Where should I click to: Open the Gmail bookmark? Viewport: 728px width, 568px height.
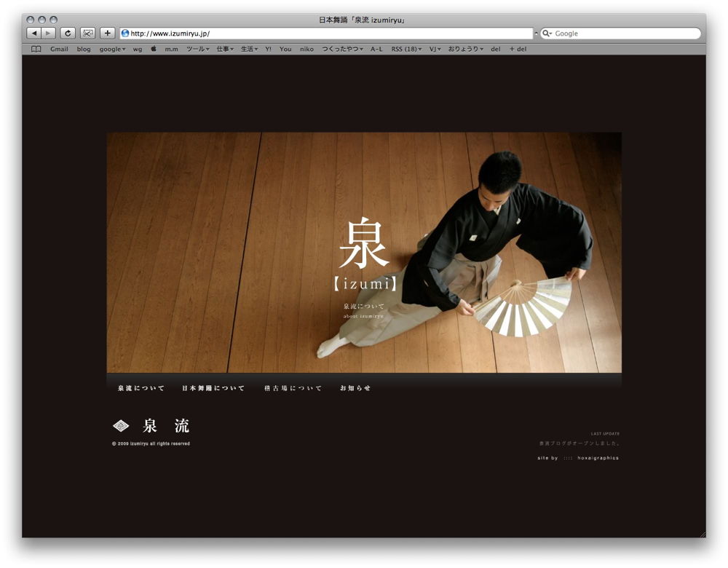coord(59,50)
